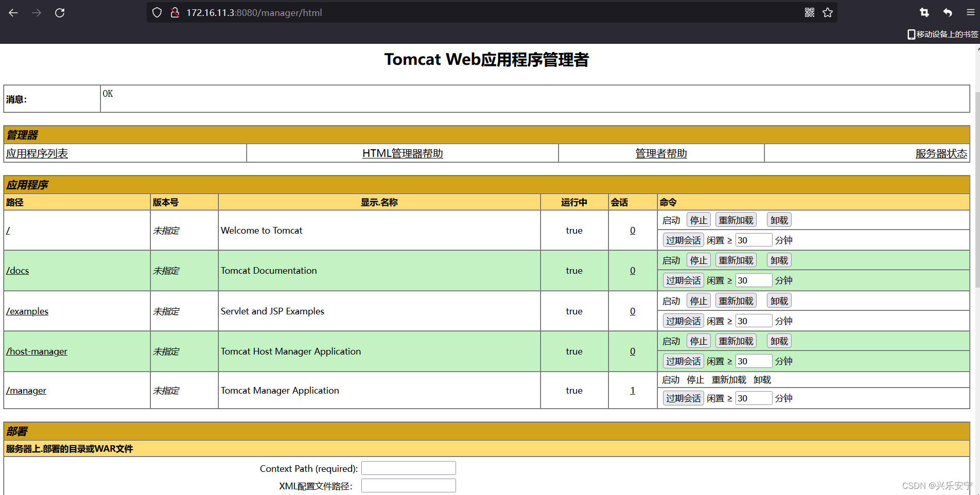Open the /manager application link
This screenshot has height=495, width=980.
pos(26,391)
